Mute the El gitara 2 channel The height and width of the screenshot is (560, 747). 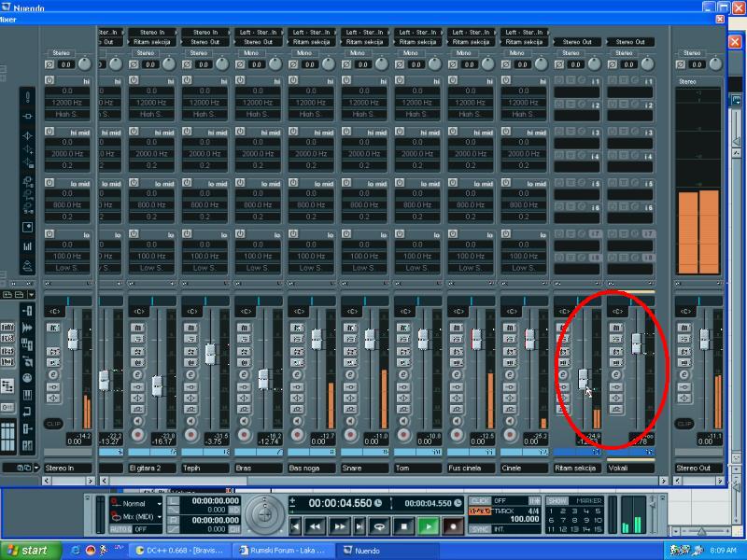(137, 328)
